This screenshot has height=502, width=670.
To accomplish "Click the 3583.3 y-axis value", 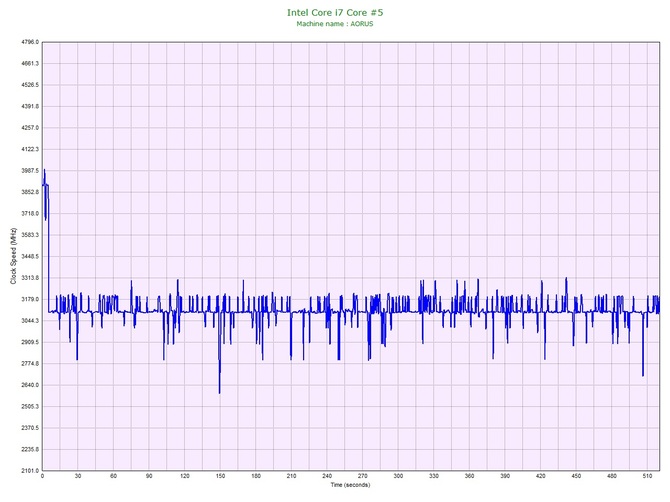I will coord(30,235).
